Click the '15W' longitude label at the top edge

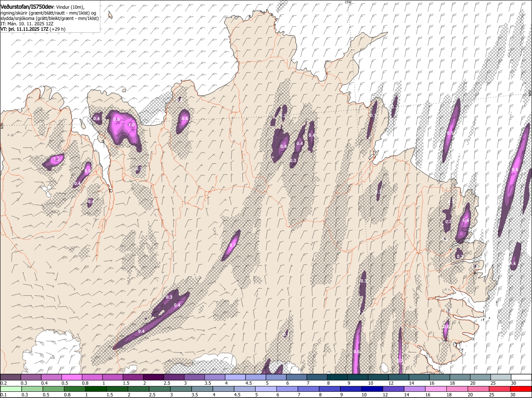348,2
